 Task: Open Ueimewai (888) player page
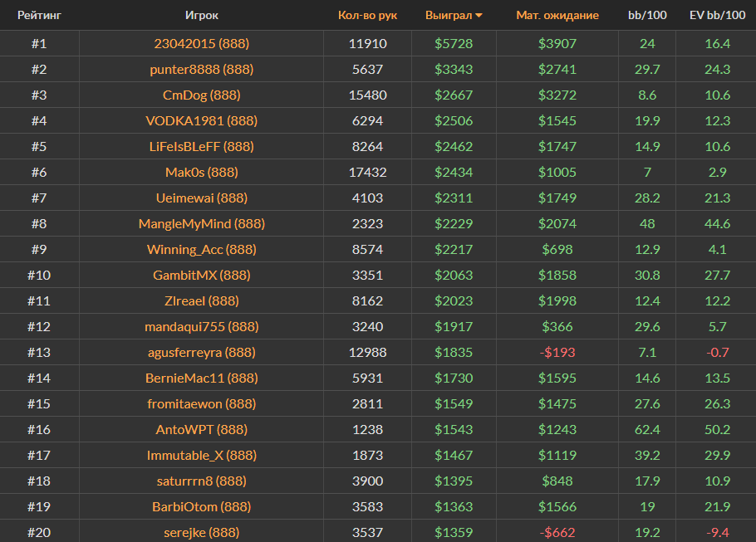[201, 198]
